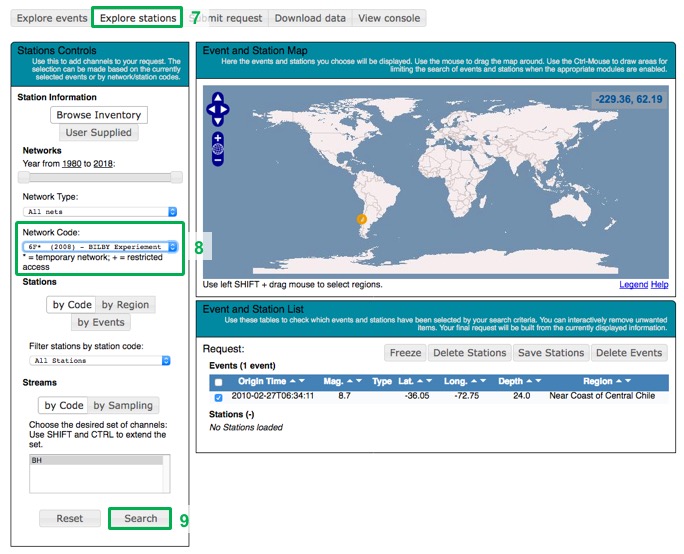
Task: Open the Download data tab
Action: pos(310,18)
